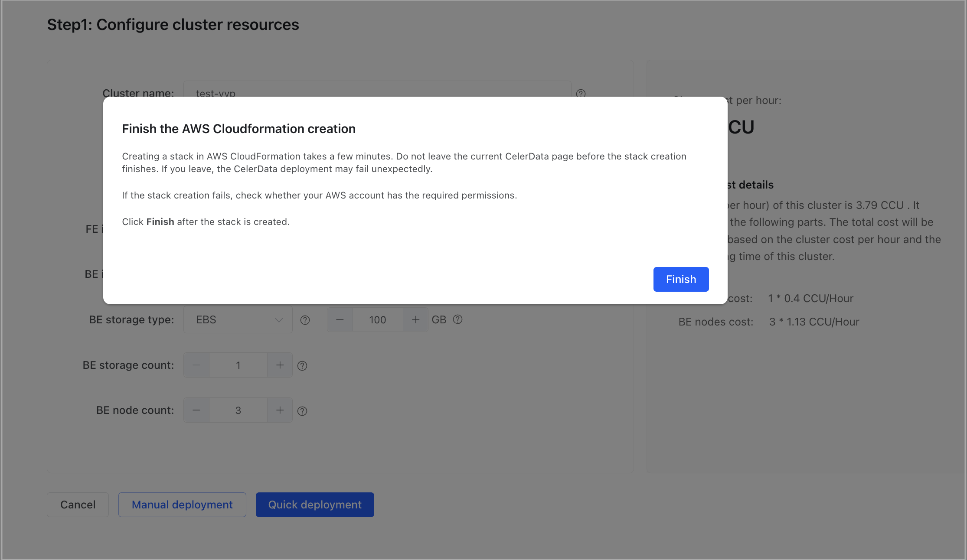This screenshot has width=967, height=560.
Task: Increase the BE node count
Action: (x=280, y=410)
